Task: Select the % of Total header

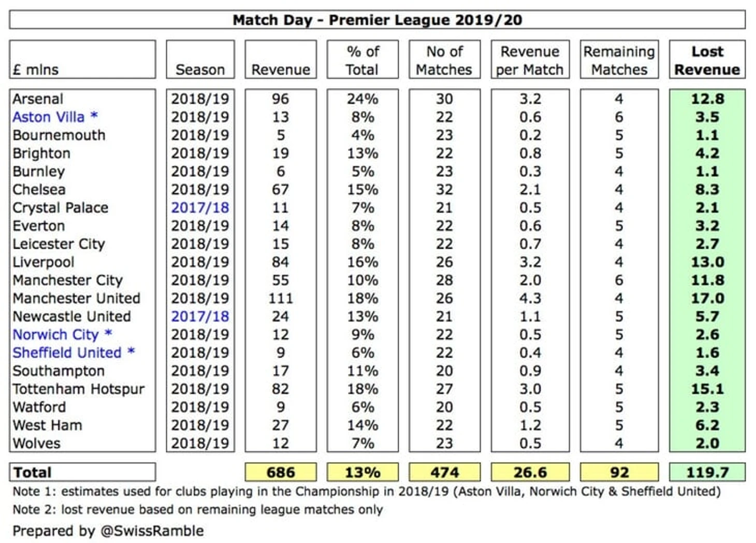Action: [362, 60]
